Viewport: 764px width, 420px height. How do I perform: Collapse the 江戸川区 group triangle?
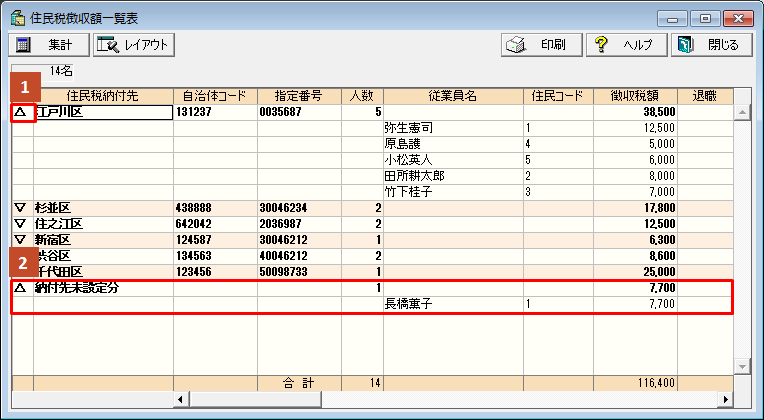coord(20,113)
